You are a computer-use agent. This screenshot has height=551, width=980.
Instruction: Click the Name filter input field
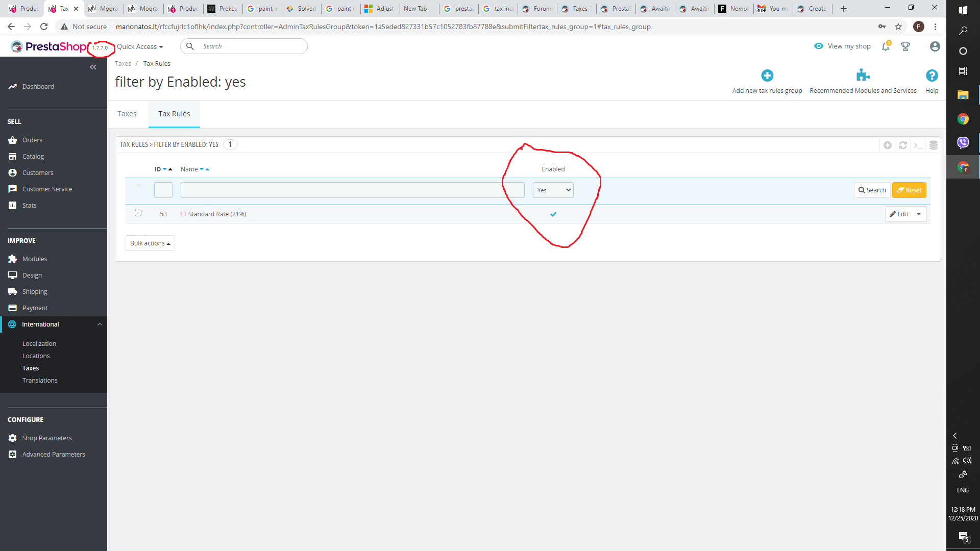(352, 190)
